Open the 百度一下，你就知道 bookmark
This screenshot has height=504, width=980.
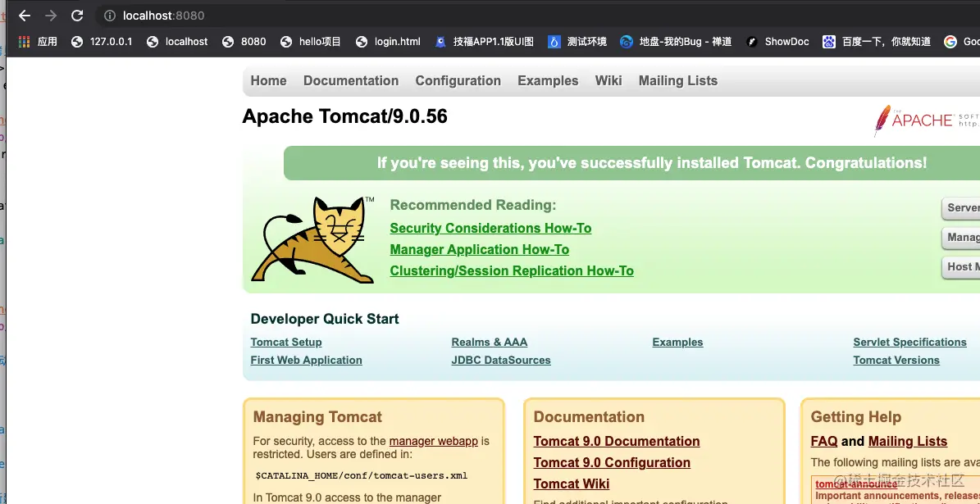(876, 42)
